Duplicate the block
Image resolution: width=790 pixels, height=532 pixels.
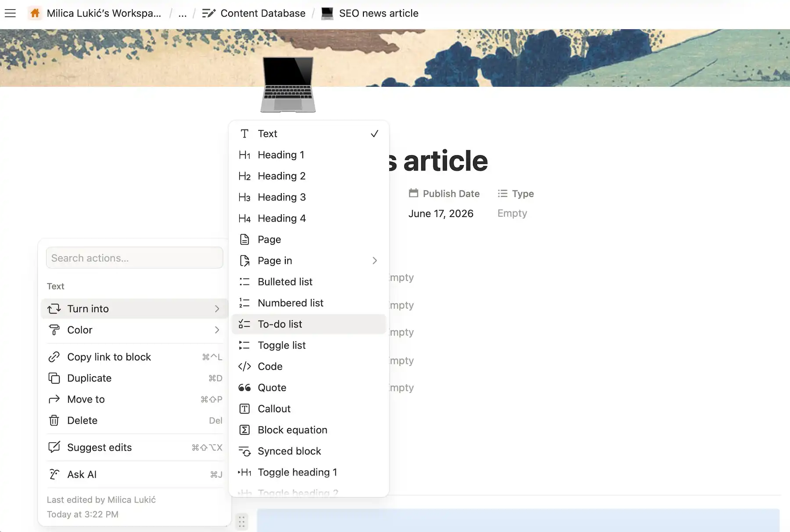click(x=134, y=378)
